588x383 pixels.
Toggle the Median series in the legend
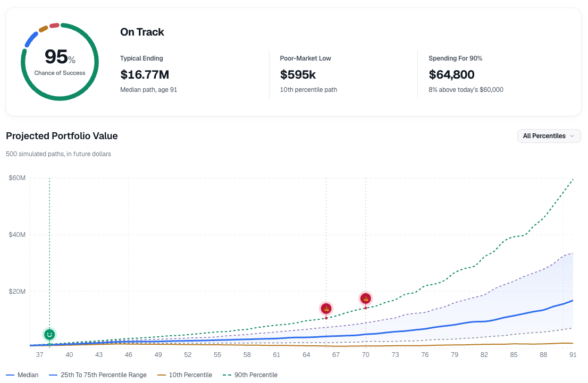22,375
